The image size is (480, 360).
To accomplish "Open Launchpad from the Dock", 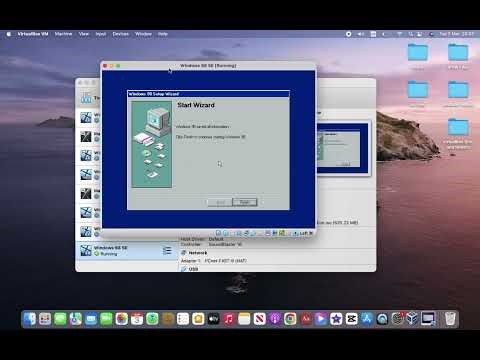I will 45,319.
